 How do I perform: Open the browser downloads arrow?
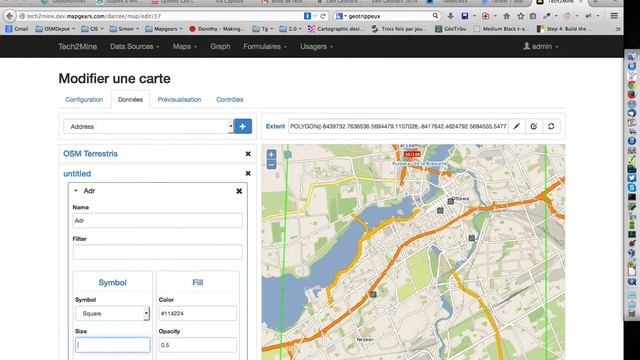[x=450, y=16]
